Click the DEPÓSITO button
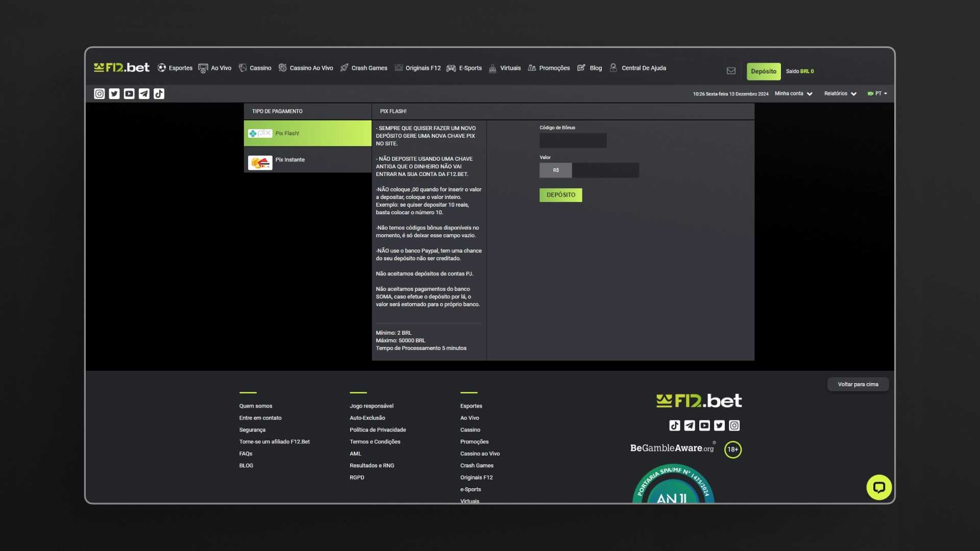This screenshot has height=551, width=980. tap(560, 195)
